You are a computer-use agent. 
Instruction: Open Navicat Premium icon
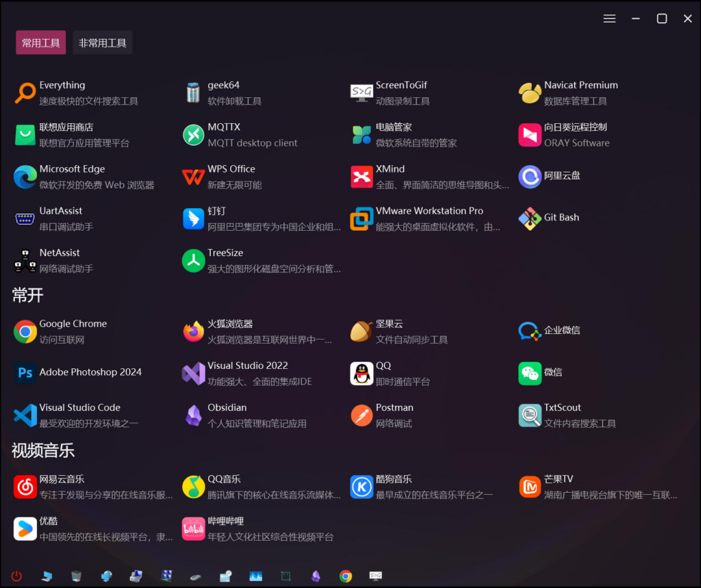530,93
